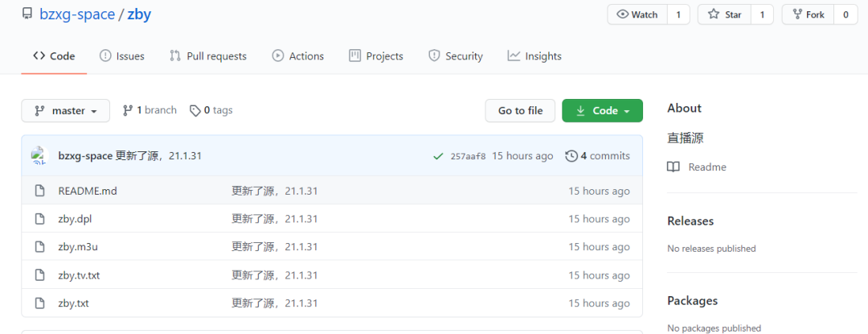Open the watchers count of 1

[678, 15]
